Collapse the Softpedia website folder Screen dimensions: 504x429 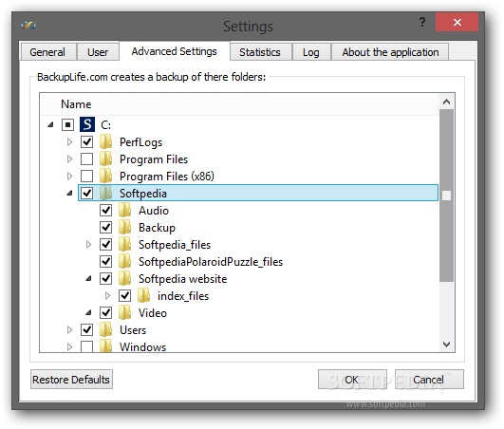(x=88, y=279)
